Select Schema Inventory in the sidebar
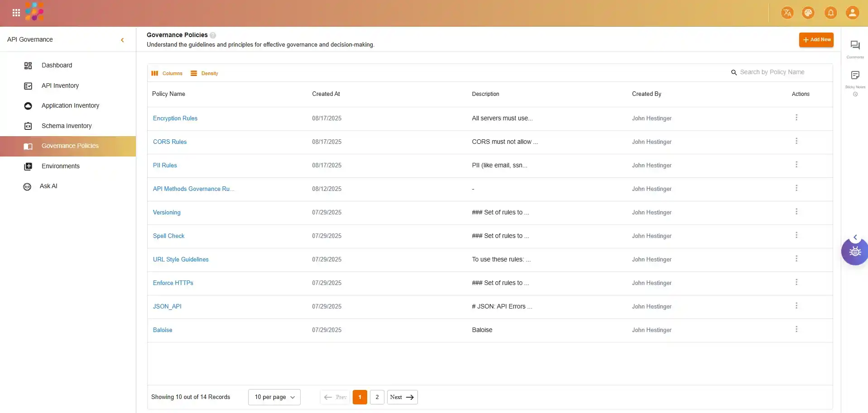868x413 pixels. point(67,126)
